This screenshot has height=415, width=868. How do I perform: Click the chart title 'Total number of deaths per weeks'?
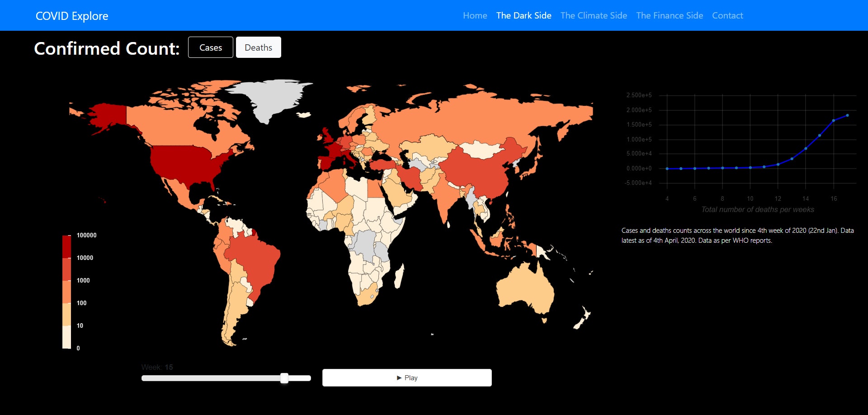758,209
